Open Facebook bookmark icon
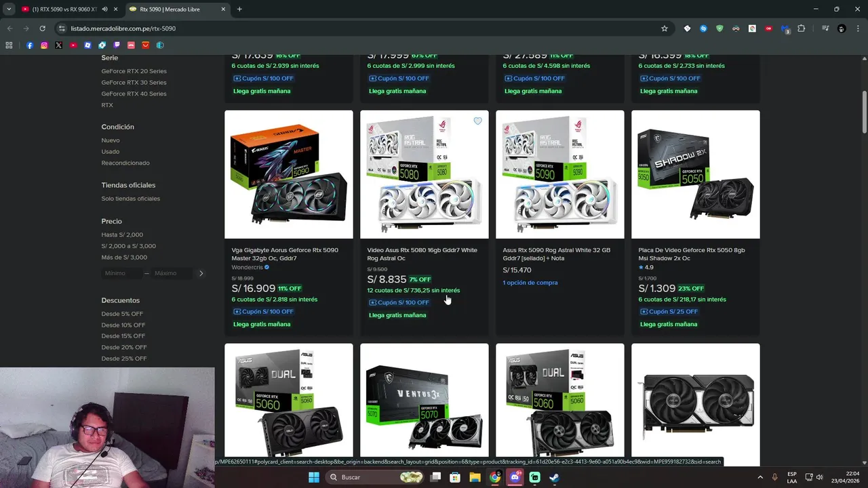The image size is (868, 488). pos(30,45)
